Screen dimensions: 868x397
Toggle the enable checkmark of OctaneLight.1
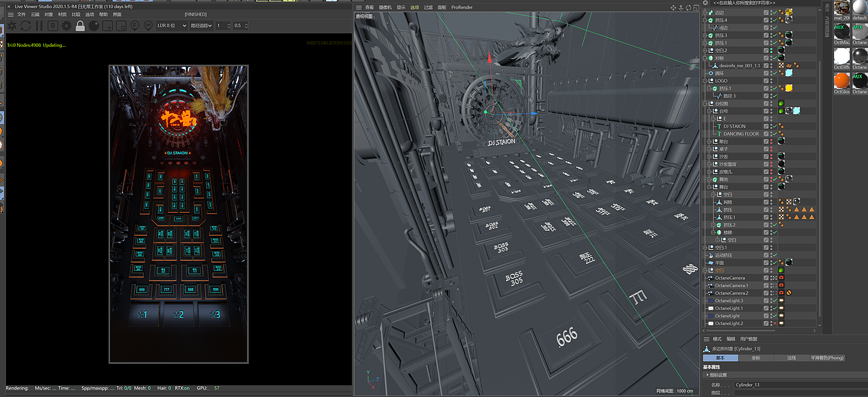774,308
